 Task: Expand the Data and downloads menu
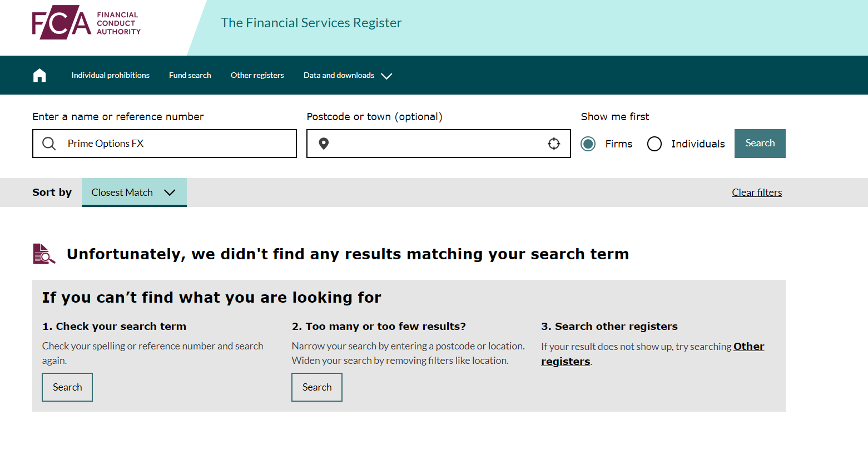click(x=348, y=76)
